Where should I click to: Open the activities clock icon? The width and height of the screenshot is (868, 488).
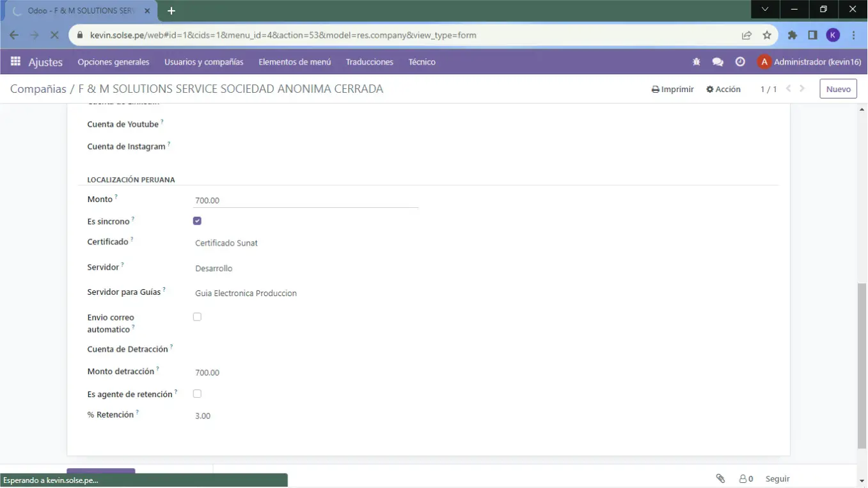[740, 62]
